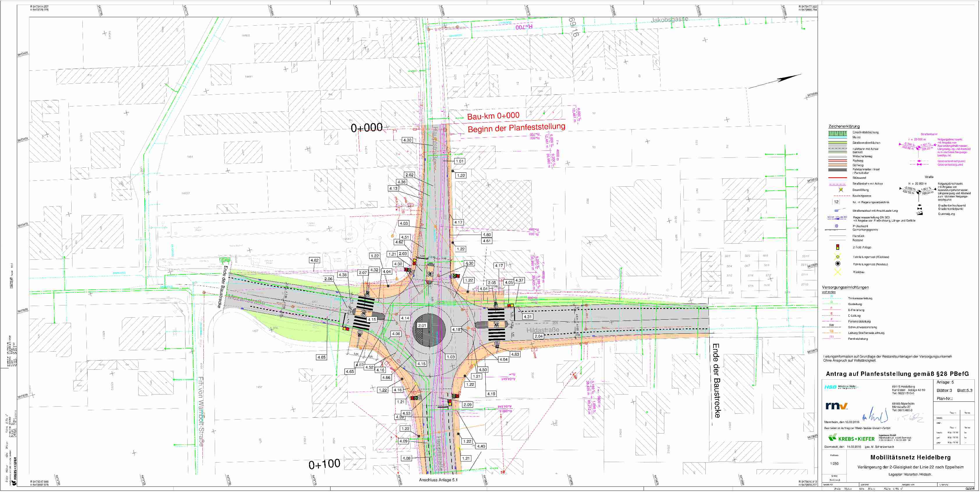
Task: Click the yellow Rückbau cross symbol
Action: pos(837,272)
